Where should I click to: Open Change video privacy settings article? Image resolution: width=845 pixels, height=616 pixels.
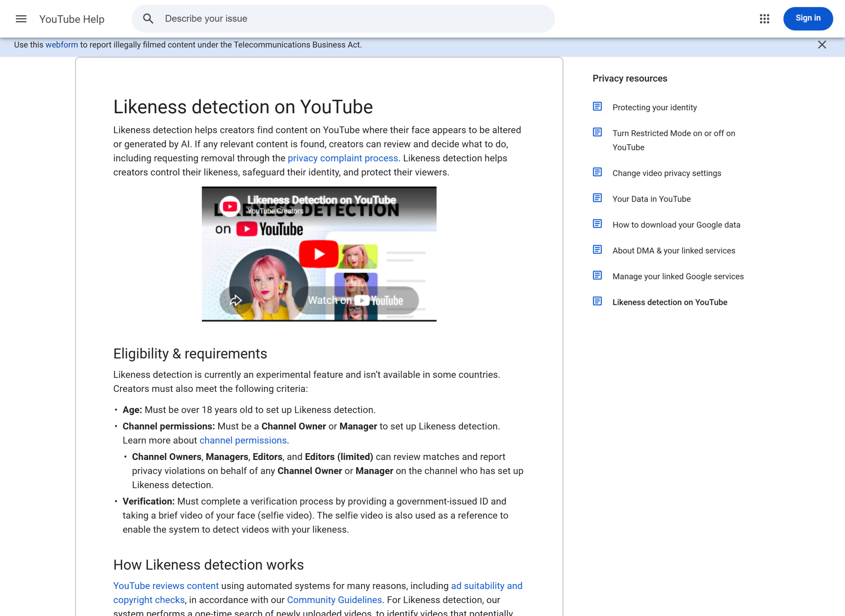pos(667,173)
